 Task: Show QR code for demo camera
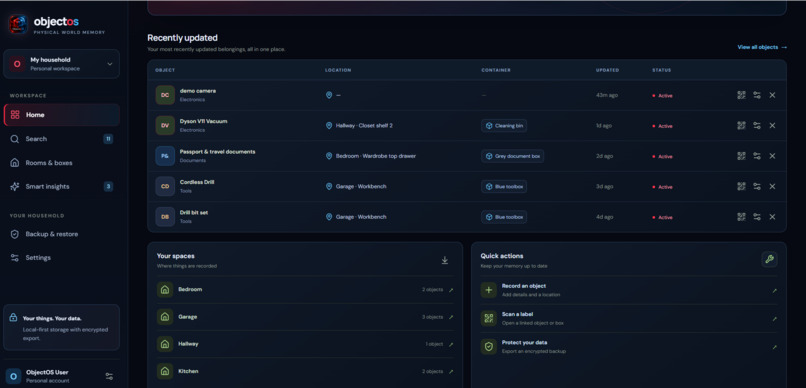point(741,95)
